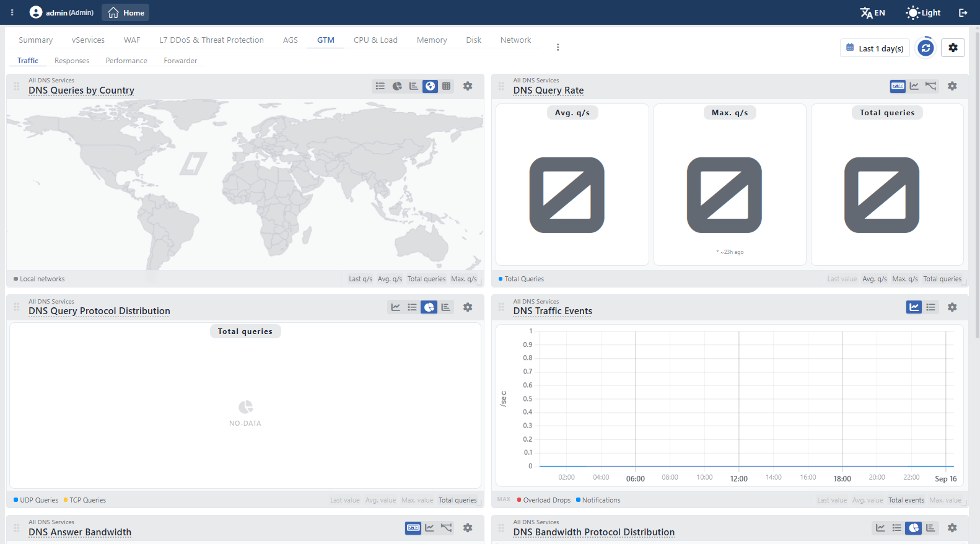This screenshot has width=980, height=544.
Task: Click the refresh dashboard icon
Action: click(x=925, y=48)
